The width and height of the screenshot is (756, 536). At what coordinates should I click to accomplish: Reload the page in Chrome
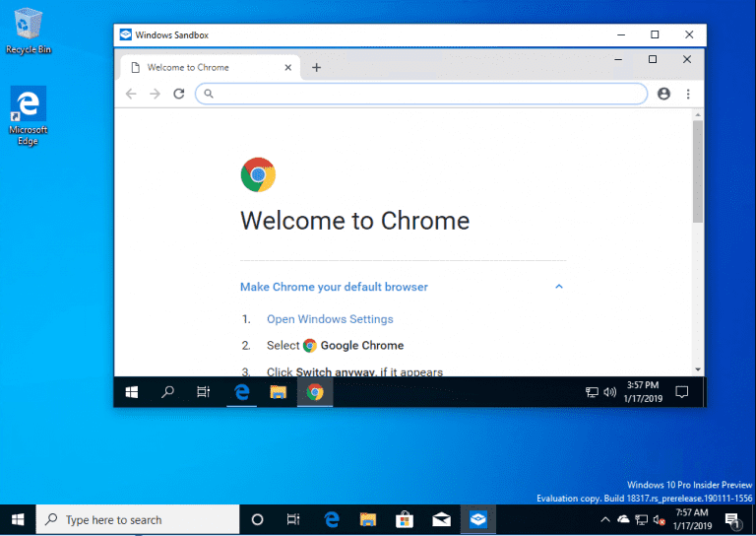(179, 94)
